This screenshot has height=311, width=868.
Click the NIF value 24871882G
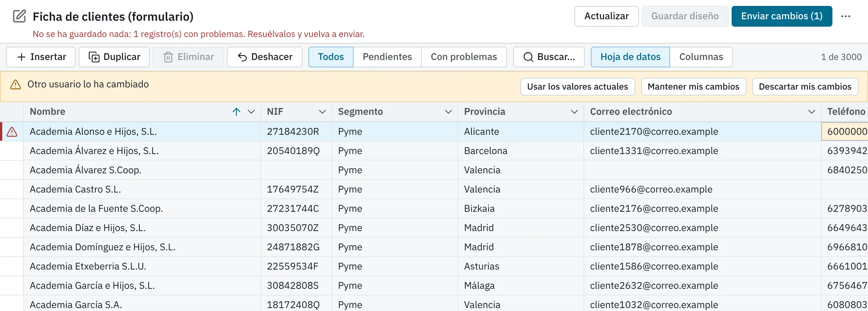293,247
